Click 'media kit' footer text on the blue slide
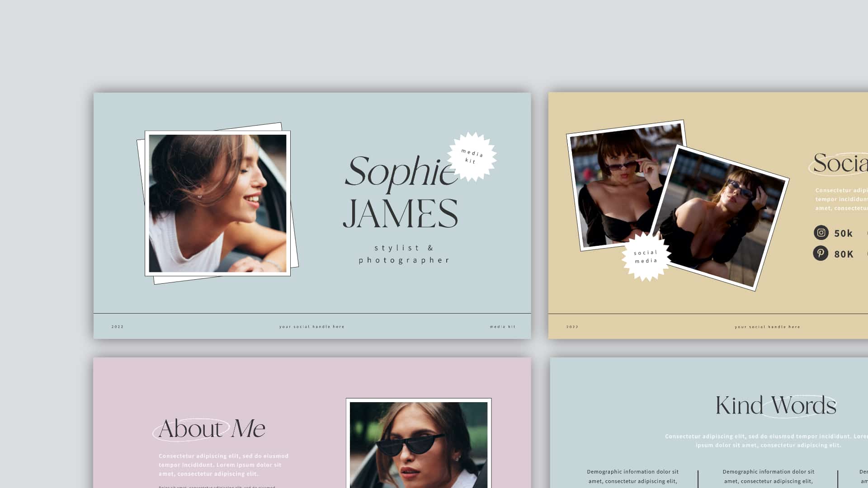The height and width of the screenshot is (488, 868). (503, 327)
